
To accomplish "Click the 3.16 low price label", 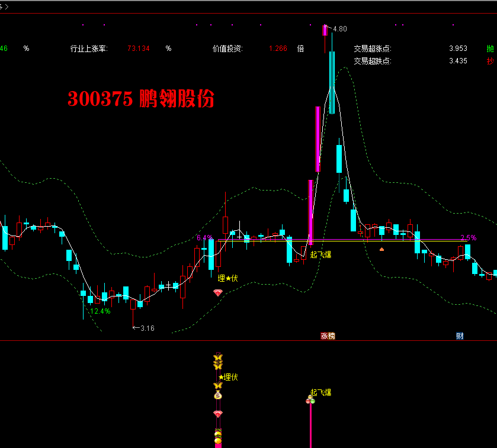I will [147, 328].
